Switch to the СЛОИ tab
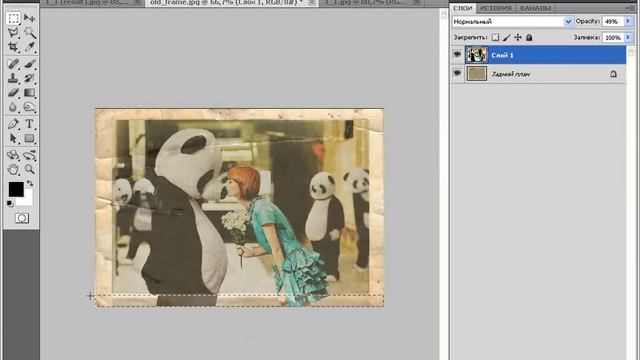Screen dimensions: 640x360 point(463,8)
